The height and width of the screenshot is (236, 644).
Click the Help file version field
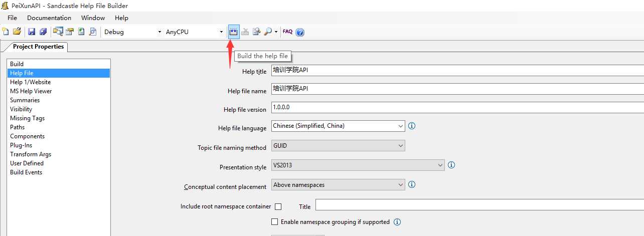tap(457, 107)
